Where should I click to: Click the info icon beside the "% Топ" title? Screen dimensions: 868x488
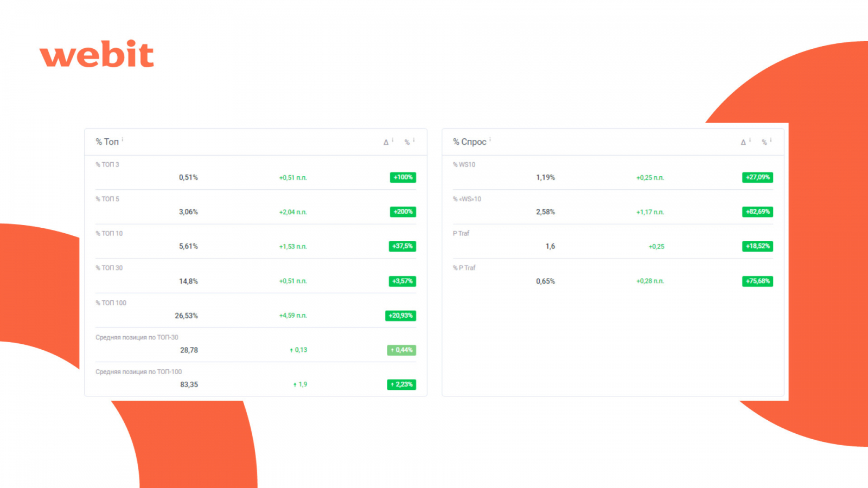tap(123, 139)
